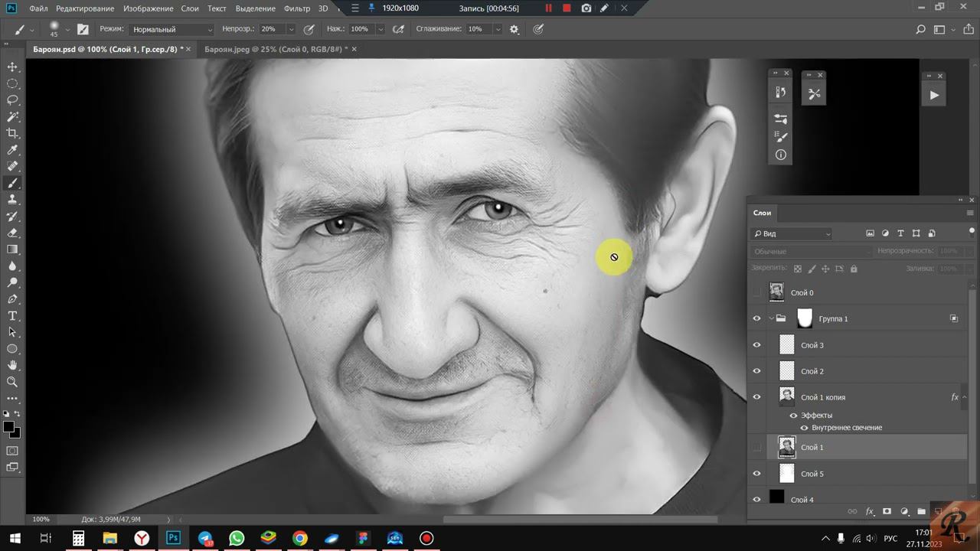The height and width of the screenshot is (551, 980).
Task: Open WhatsApp from the taskbar
Action: click(237, 539)
